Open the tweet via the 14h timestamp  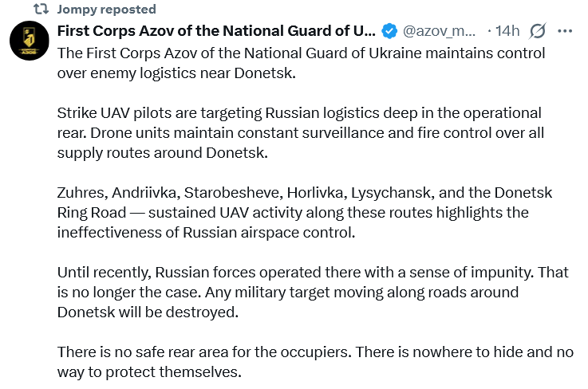tap(507, 31)
